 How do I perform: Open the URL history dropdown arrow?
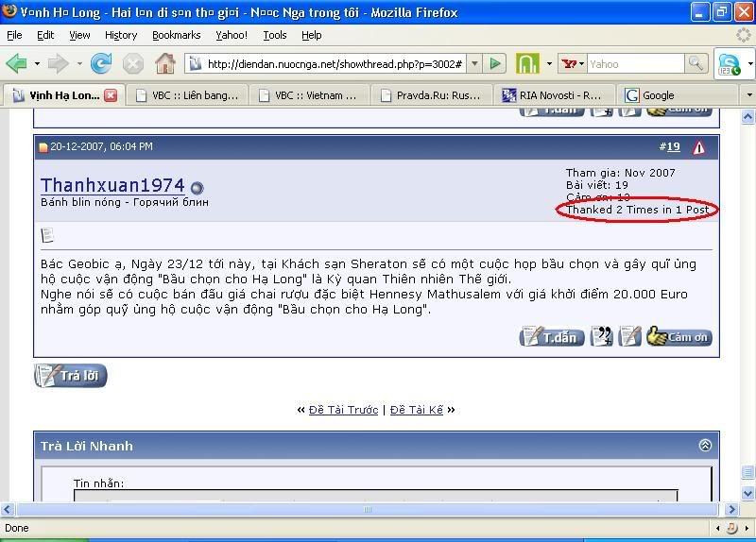474,64
